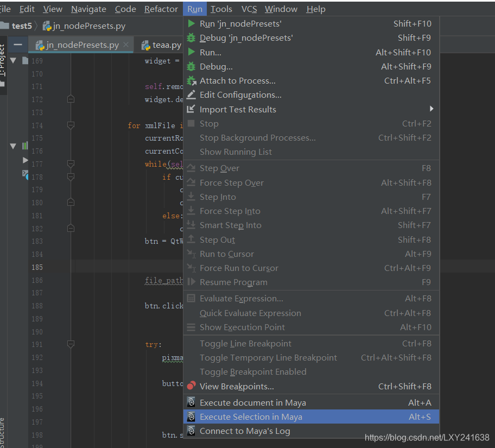Choose Run... with Alt+Shift+F10 shortcut

[x=311, y=52]
